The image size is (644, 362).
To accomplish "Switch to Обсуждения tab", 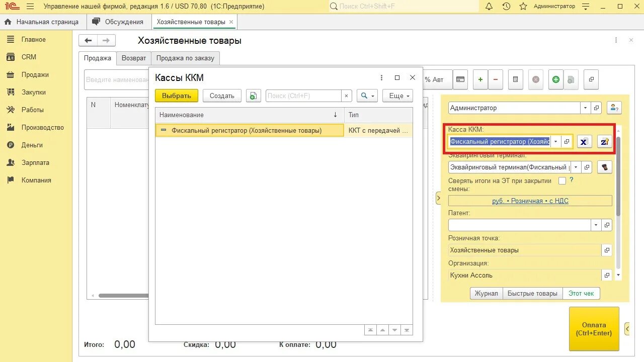I will pos(119,22).
